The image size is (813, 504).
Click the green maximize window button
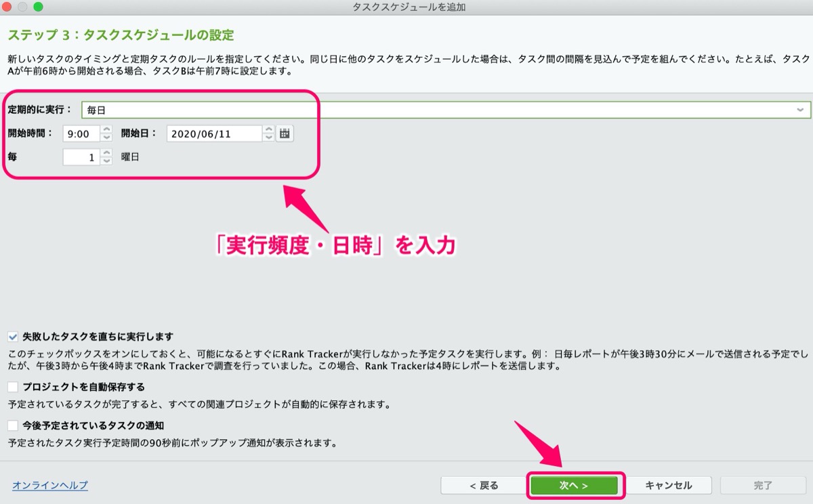[37, 7]
